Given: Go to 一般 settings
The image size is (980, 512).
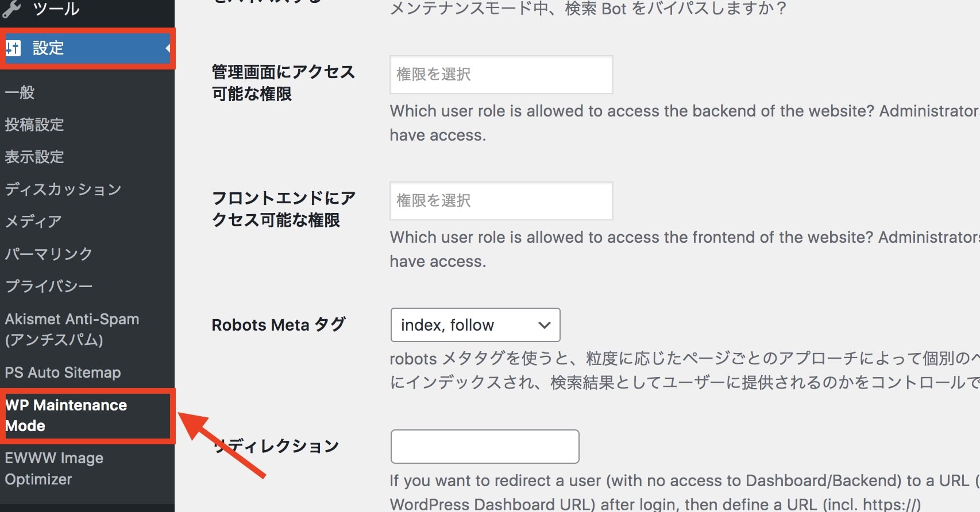Looking at the screenshot, I should (20, 92).
